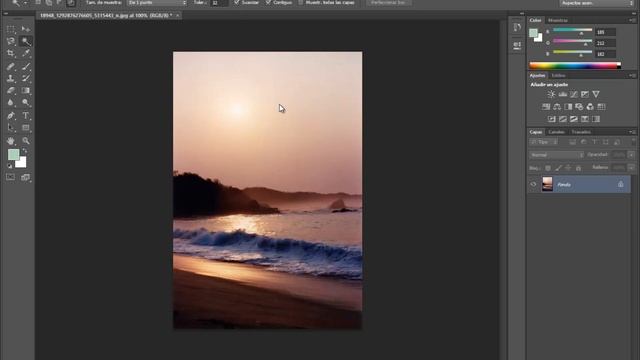The width and height of the screenshot is (640, 360).
Task: Select the Gradient tool
Action: tap(26, 91)
